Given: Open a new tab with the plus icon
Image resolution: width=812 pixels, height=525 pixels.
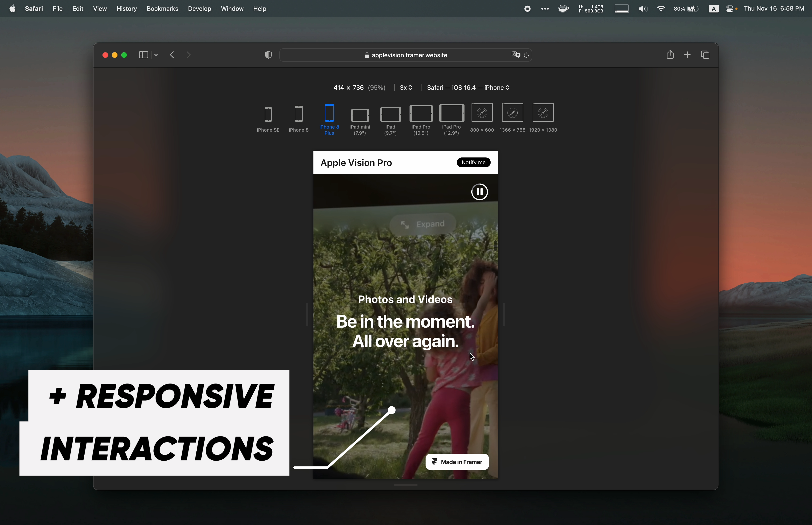Looking at the screenshot, I should point(687,55).
